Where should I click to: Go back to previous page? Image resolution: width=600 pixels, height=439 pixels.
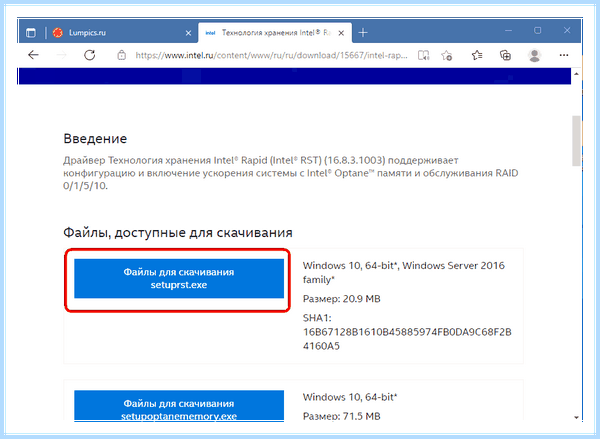34,55
